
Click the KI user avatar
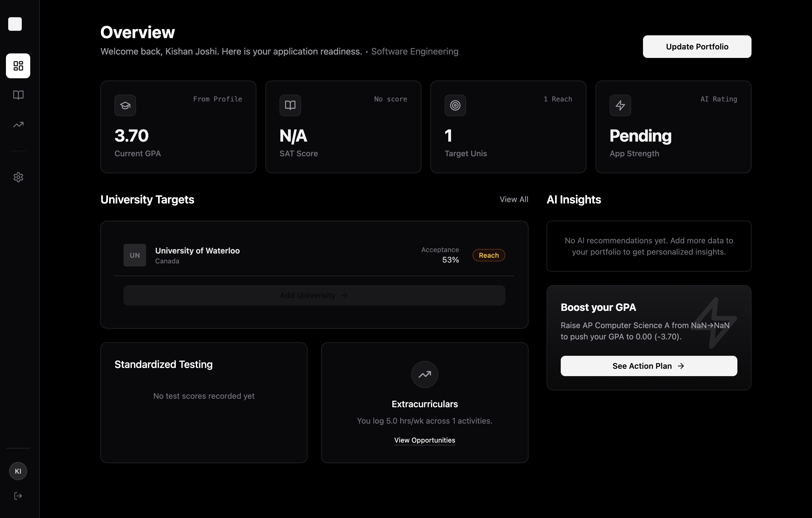[18, 471]
